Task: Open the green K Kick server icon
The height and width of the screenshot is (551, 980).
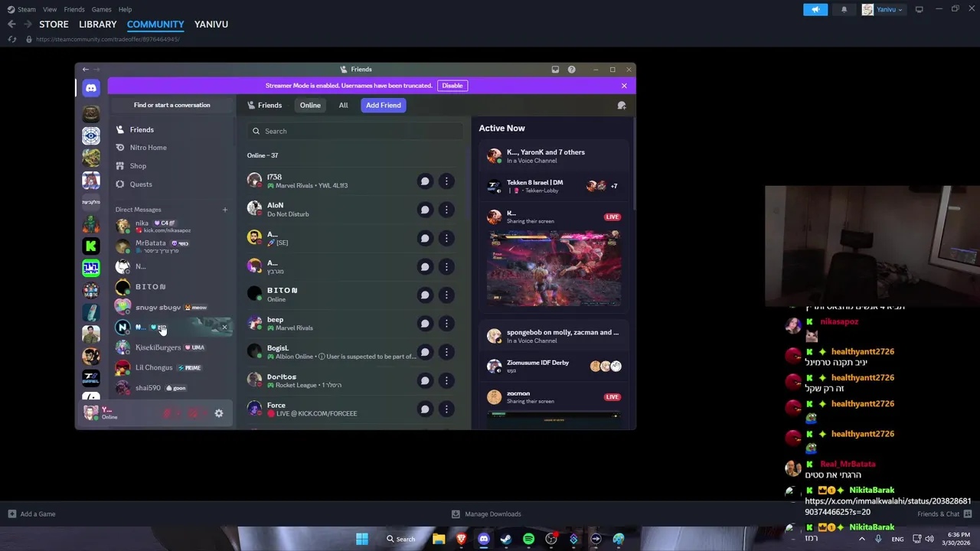Action: (91, 246)
